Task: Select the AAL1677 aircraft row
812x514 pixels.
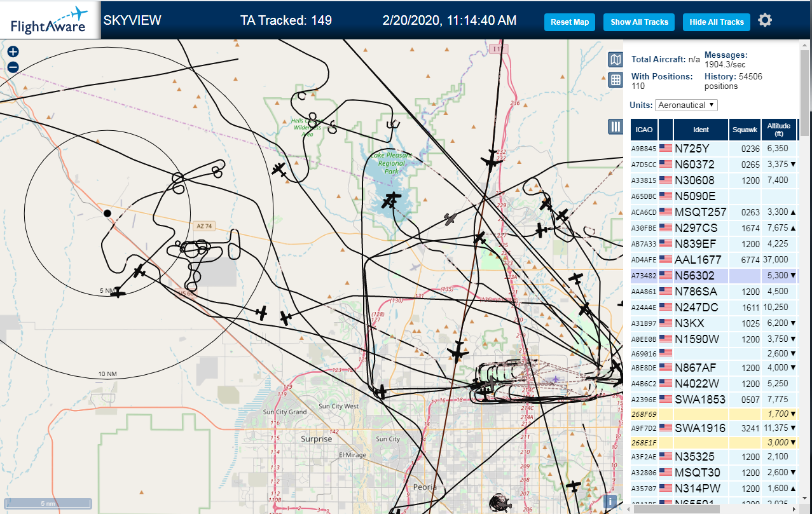Action: pyautogui.click(x=715, y=260)
